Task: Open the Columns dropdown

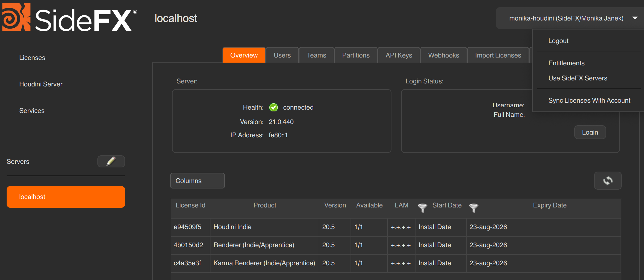Action: coord(198,181)
